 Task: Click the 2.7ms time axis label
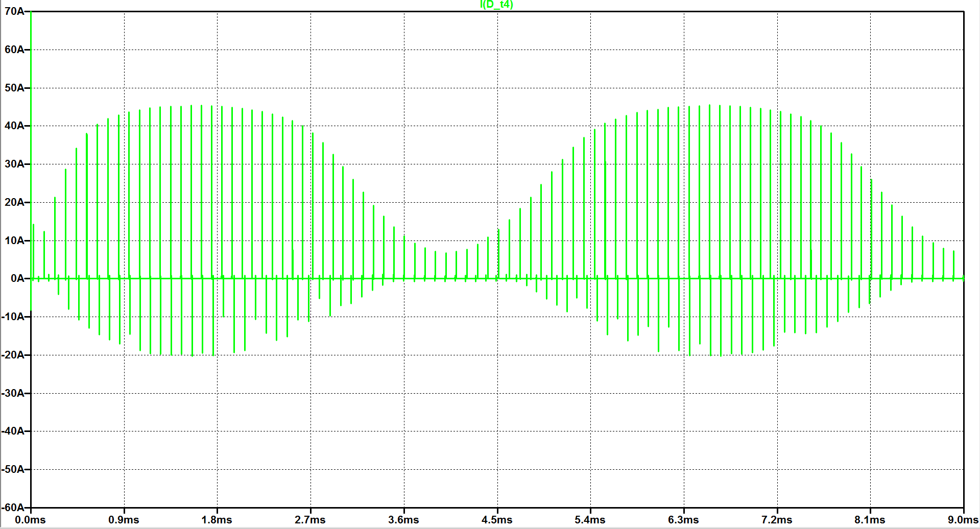[310, 520]
